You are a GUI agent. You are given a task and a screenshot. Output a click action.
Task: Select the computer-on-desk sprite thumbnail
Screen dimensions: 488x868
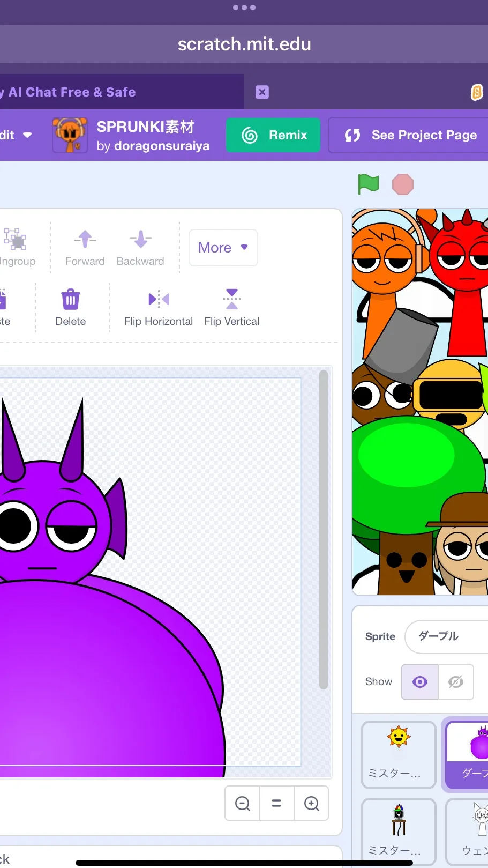tap(399, 832)
